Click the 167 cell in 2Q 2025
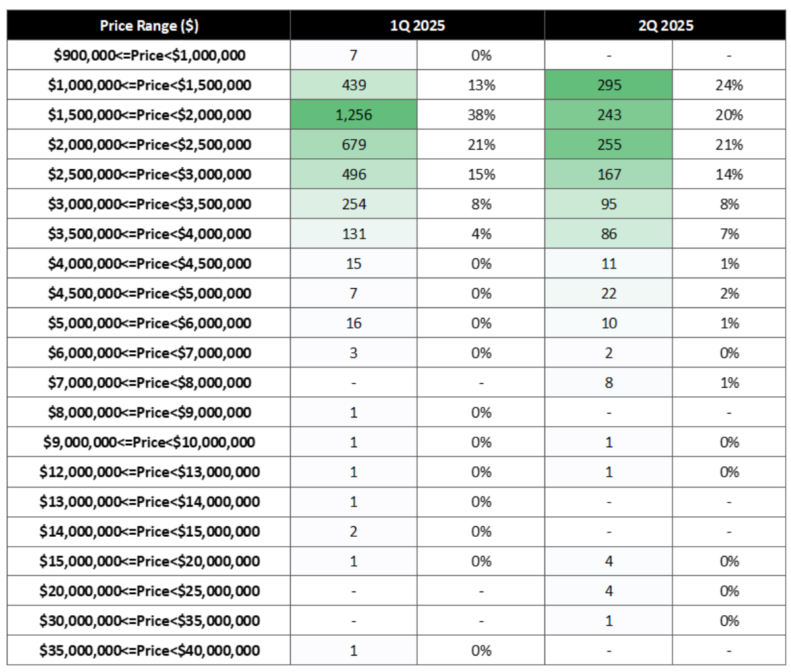This screenshot has height=672, width=791. [x=608, y=174]
